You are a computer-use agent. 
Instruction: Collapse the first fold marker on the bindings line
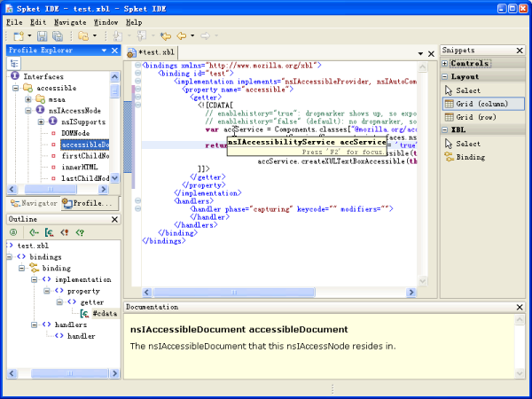pyautogui.click(x=137, y=65)
